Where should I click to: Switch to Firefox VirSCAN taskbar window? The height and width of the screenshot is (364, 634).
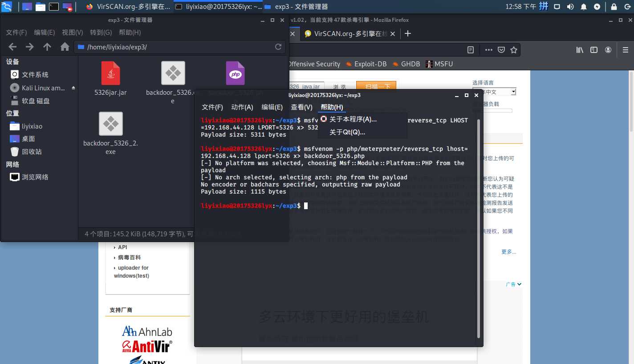(x=128, y=7)
